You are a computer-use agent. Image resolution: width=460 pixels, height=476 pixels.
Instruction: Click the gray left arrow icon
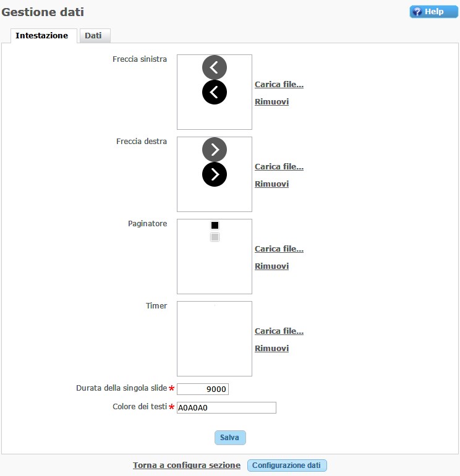215,67
